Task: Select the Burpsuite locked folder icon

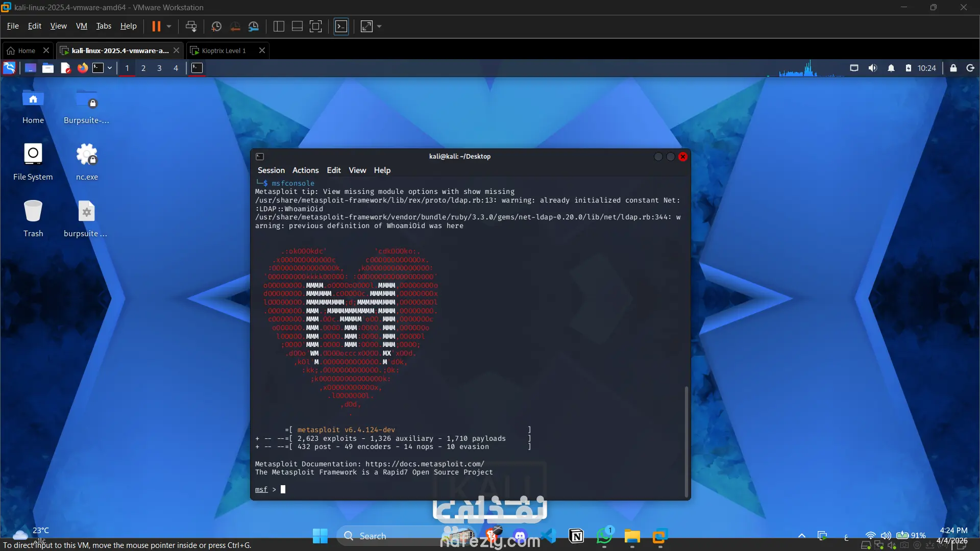Action: [x=86, y=106]
